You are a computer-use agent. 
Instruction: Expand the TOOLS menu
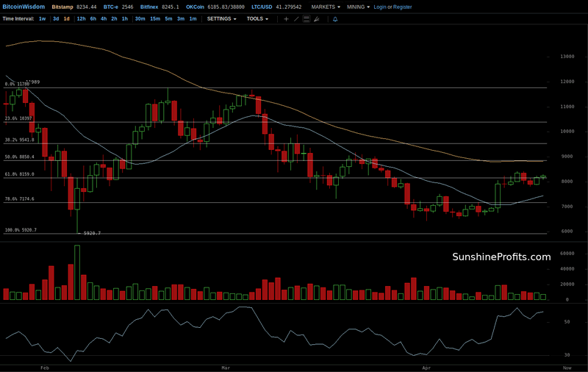point(257,19)
